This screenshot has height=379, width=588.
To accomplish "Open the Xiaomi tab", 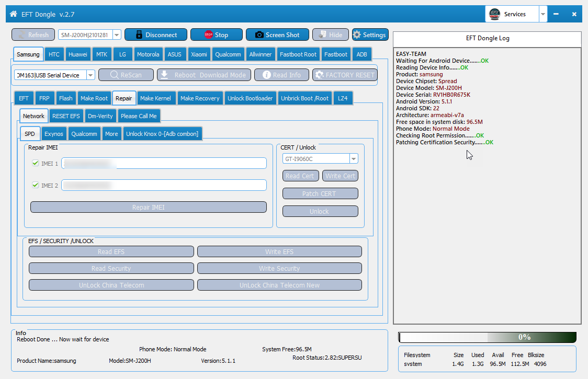I will pos(199,54).
